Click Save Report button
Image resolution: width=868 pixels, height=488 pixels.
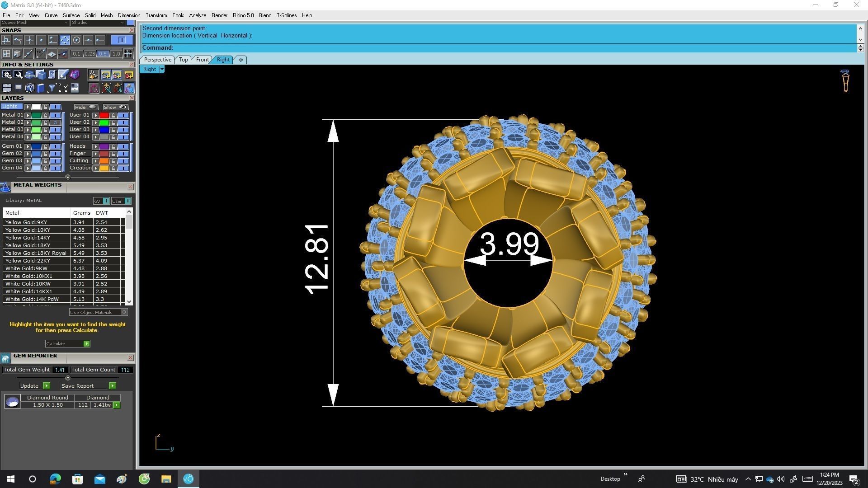[x=88, y=386]
